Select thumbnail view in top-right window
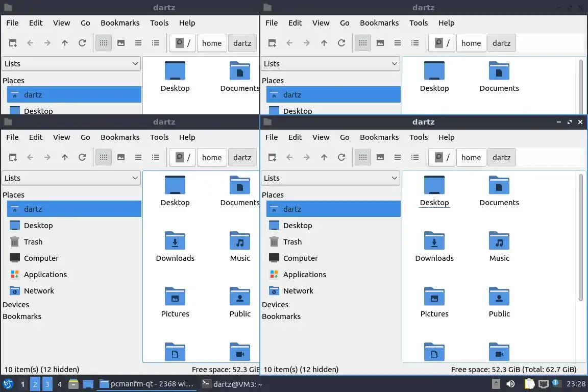588x392 pixels. [x=380, y=43]
